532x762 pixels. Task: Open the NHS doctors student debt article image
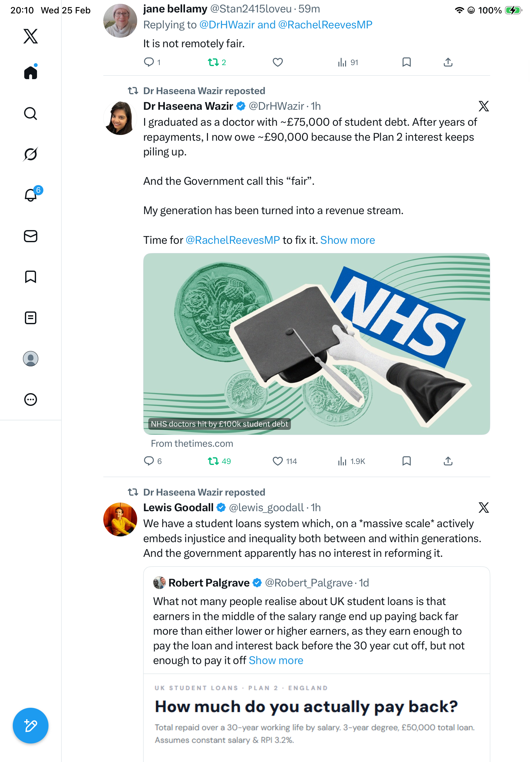tap(316, 344)
